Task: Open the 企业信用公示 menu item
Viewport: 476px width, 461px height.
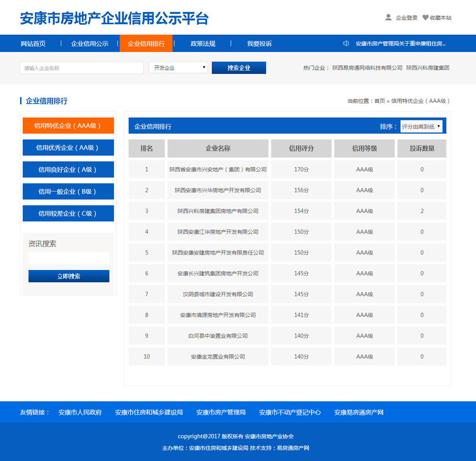Action: pyautogui.click(x=89, y=43)
